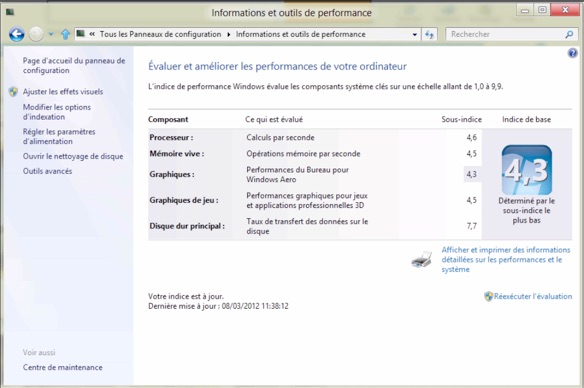Click the 'Sous-indice' column header

pyautogui.click(x=461, y=120)
